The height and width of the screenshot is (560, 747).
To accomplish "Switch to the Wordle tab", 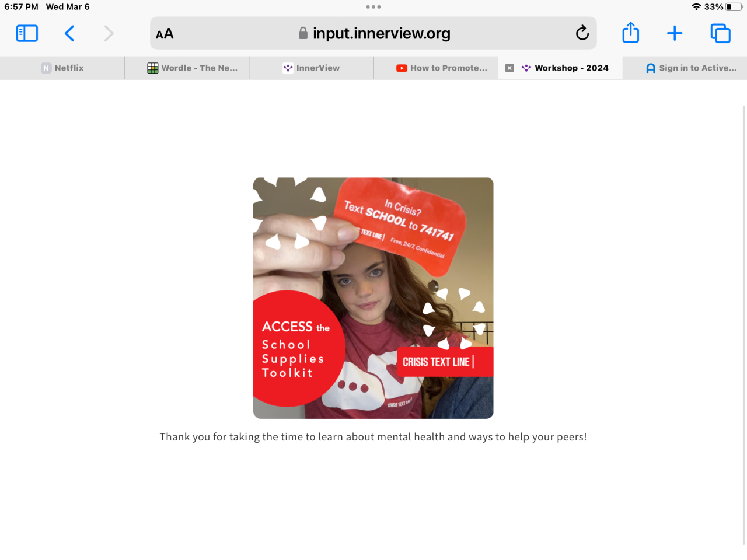I will pyautogui.click(x=187, y=68).
